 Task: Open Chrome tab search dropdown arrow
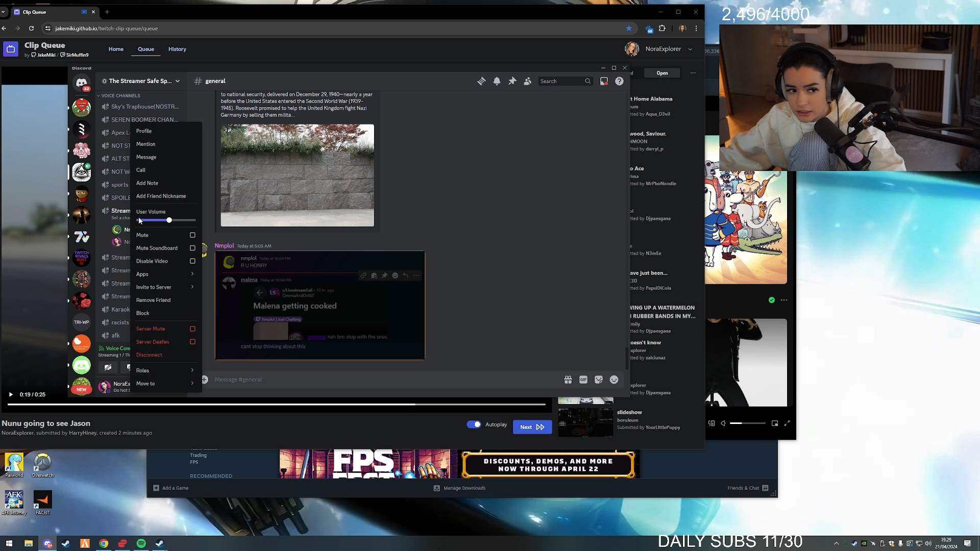click(x=3, y=12)
